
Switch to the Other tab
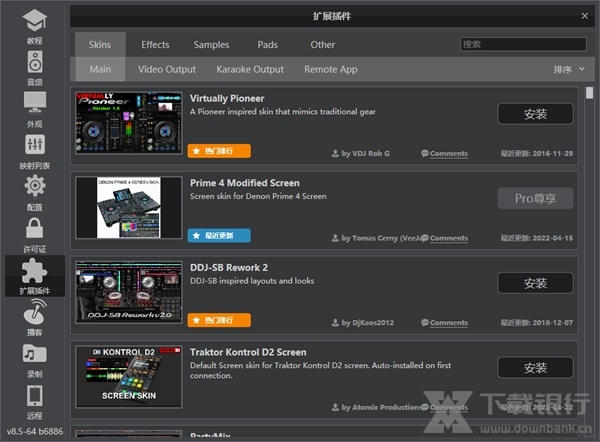(x=323, y=45)
